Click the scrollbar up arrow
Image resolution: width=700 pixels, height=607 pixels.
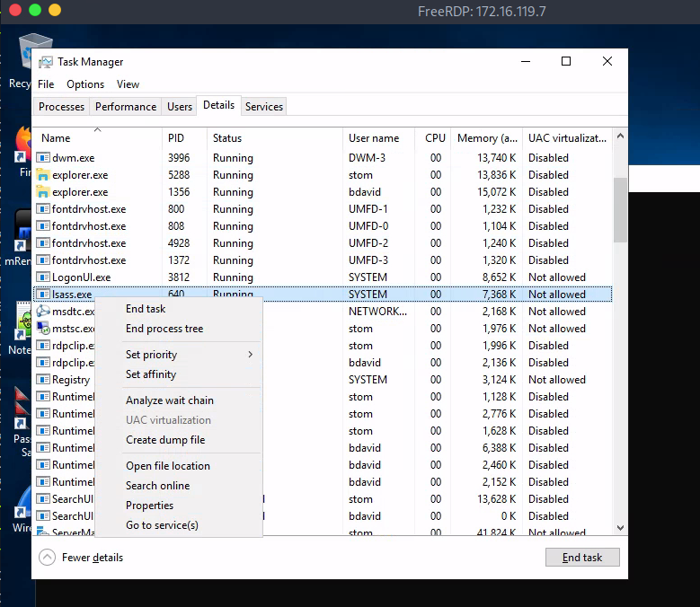[x=620, y=136]
